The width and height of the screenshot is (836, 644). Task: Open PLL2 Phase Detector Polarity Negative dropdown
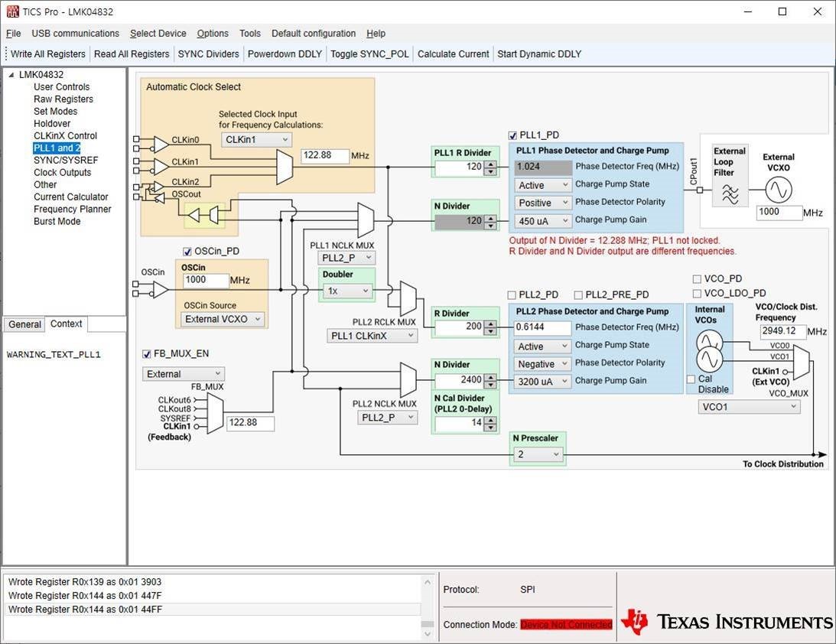[x=543, y=364]
